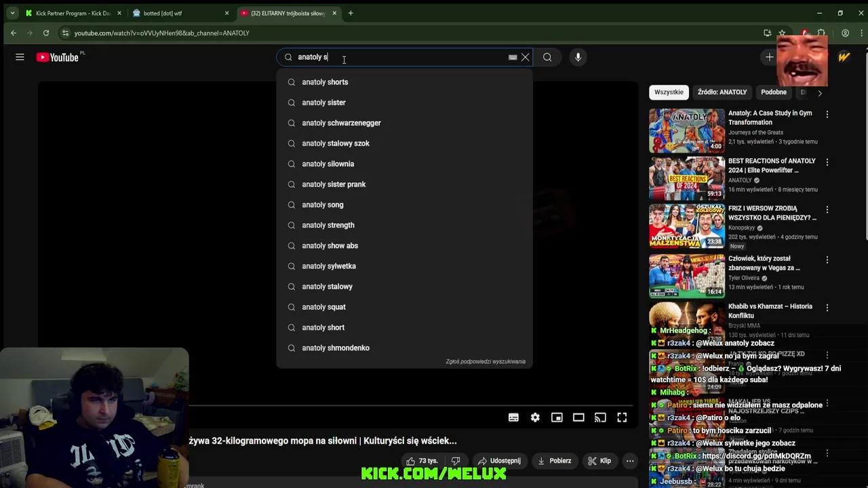Open video player settings gear

click(x=535, y=418)
